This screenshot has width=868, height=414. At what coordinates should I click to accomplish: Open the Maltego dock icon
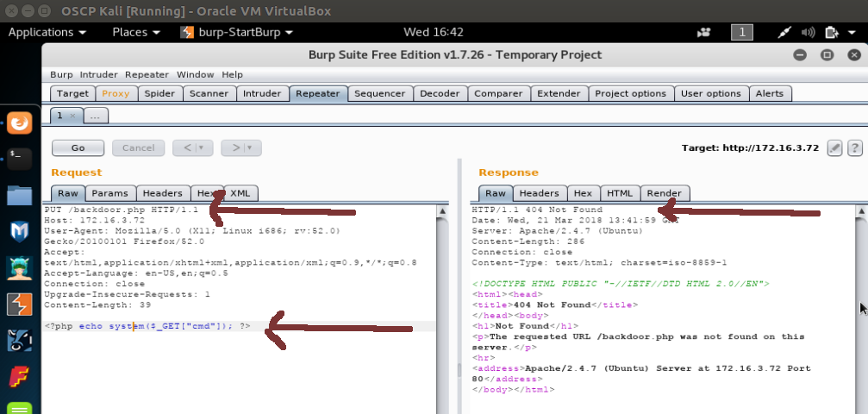[19, 341]
